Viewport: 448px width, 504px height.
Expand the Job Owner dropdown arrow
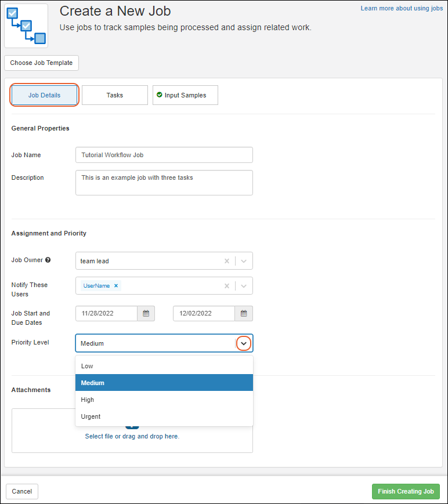[x=244, y=261]
